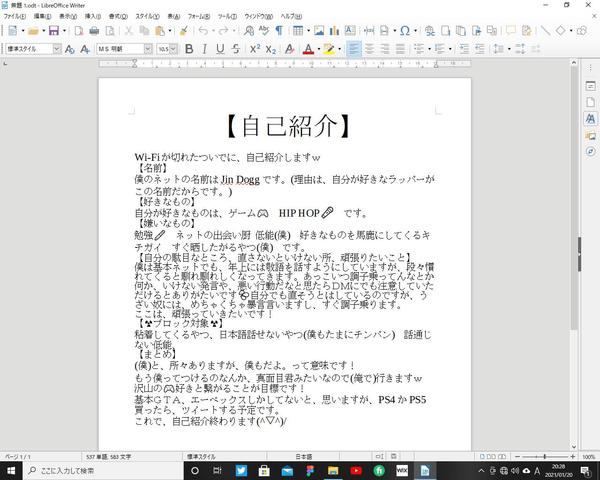The width and height of the screenshot is (600, 480).
Task: Click the Copy icon
Action: click(144, 31)
